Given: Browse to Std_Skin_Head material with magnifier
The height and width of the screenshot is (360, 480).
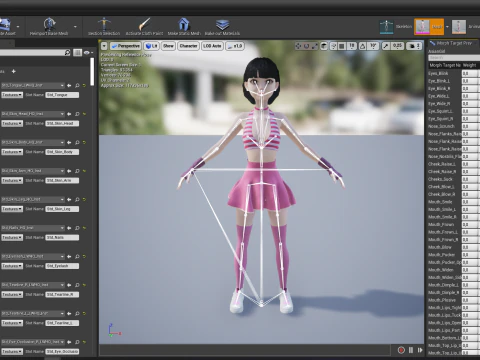Looking at the screenshot, I should click(77, 114).
